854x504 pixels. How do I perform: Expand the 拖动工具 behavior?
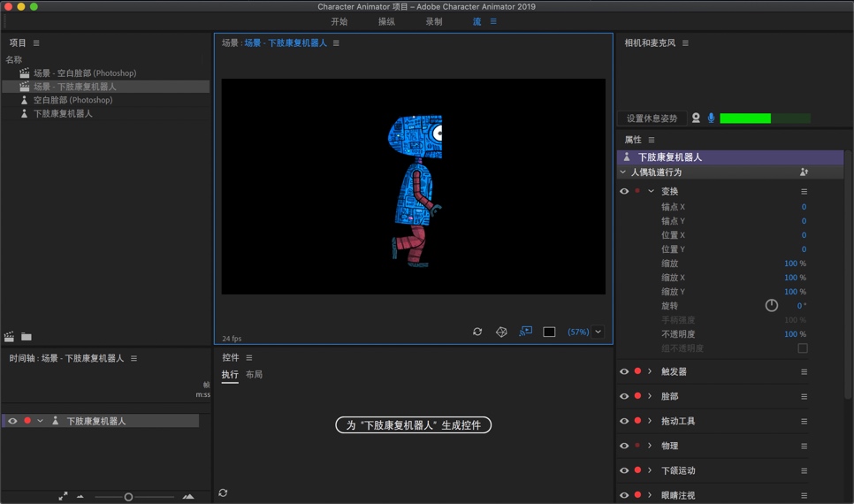(x=650, y=421)
